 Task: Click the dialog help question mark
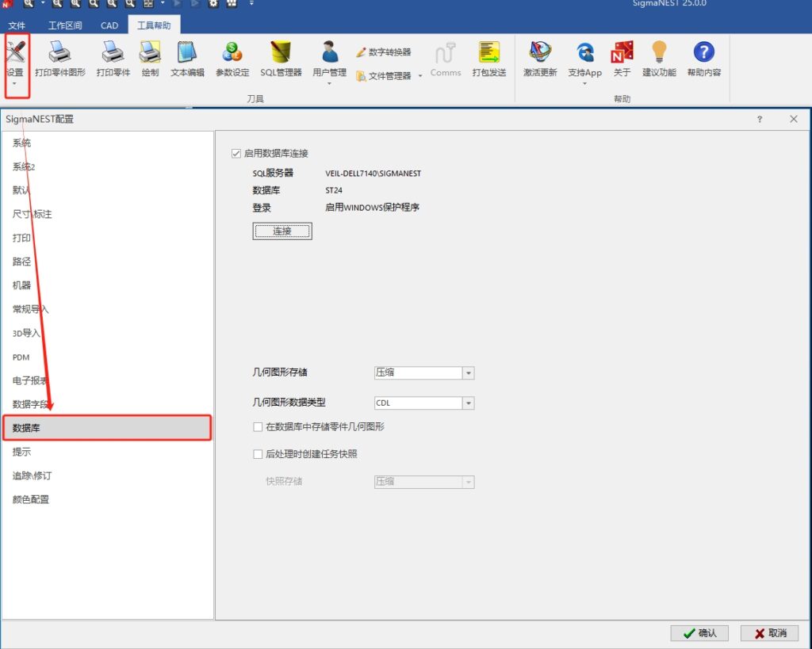759,119
